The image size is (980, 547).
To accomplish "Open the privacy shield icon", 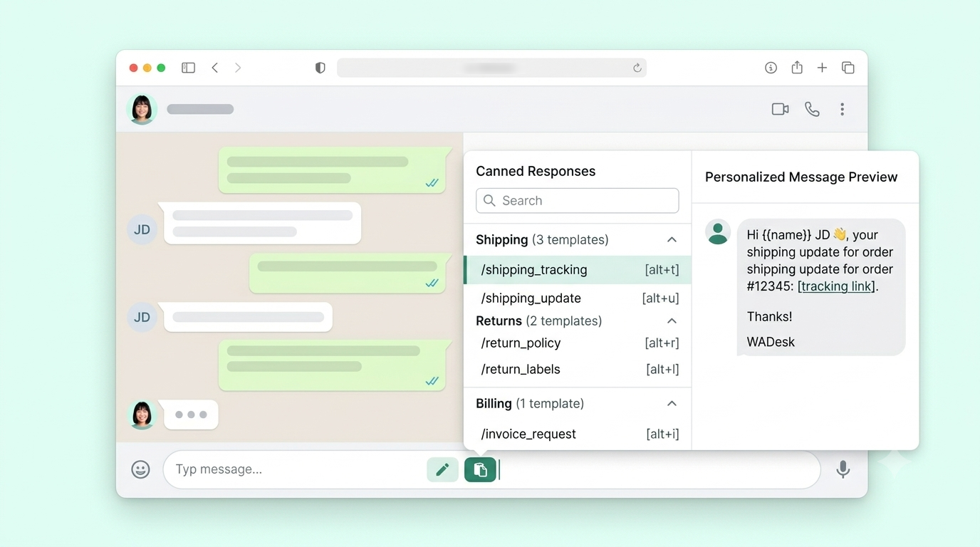I will pos(320,68).
